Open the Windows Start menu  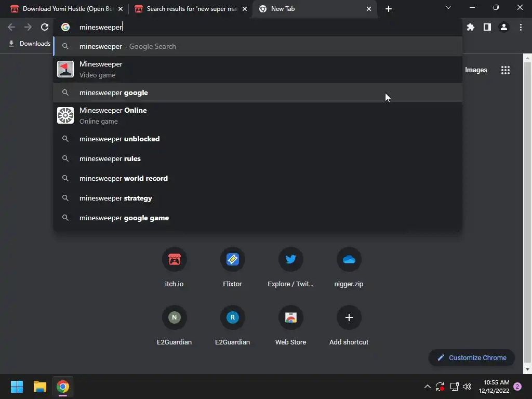(17, 387)
